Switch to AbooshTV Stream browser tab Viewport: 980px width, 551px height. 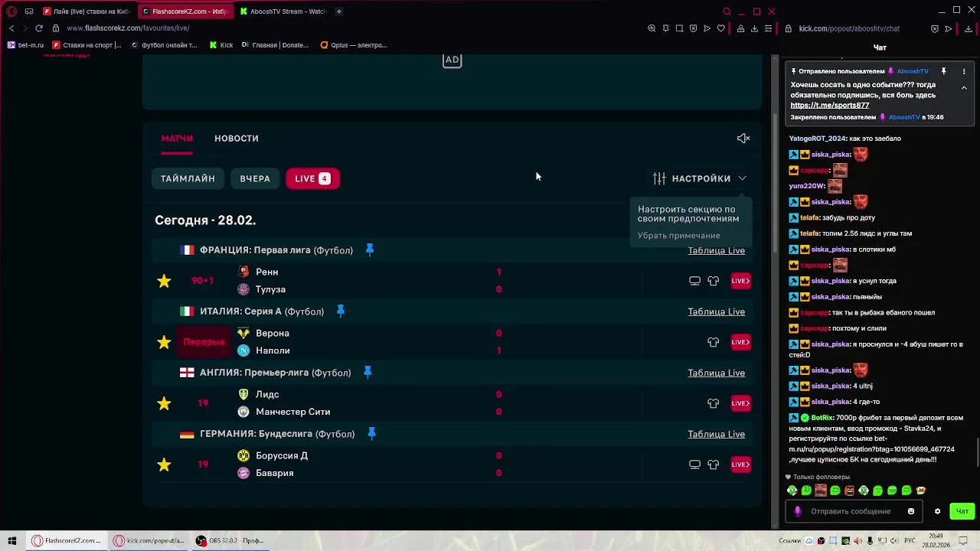click(283, 11)
